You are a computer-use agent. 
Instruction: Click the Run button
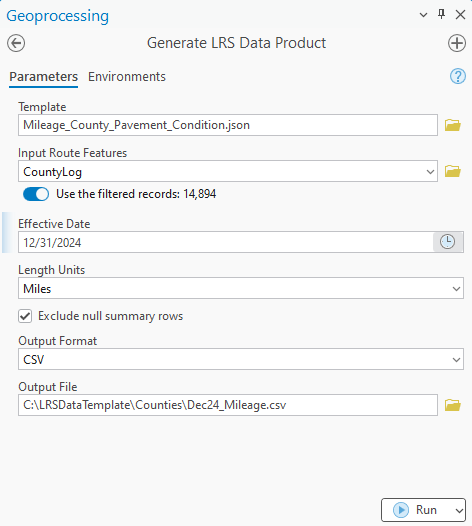point(417,510)
